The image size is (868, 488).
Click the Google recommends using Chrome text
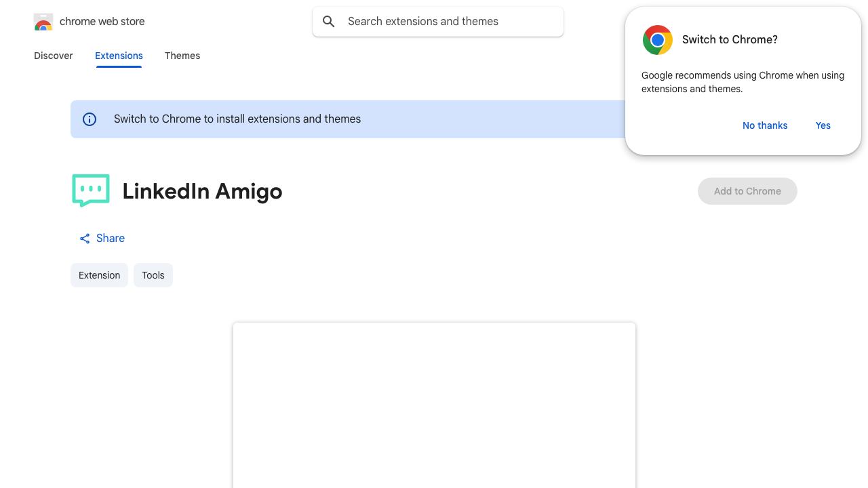click(x=743, y=82)
